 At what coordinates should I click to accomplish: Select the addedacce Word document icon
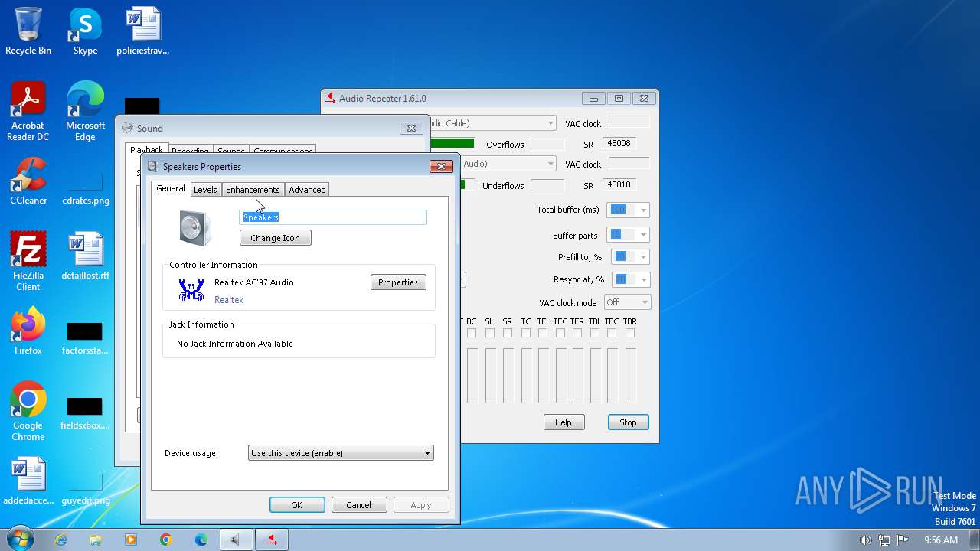click(28, 481)
